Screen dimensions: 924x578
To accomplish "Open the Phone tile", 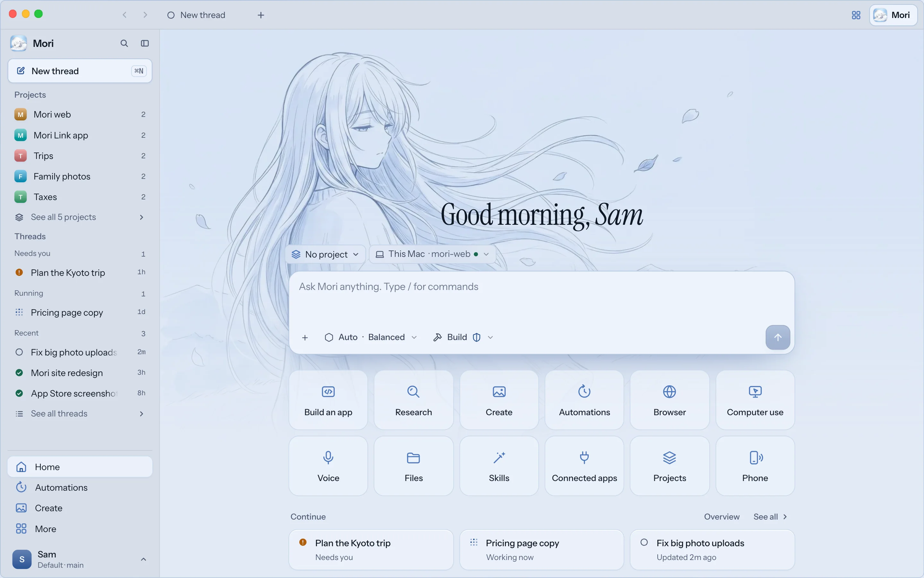I will [x=755, y=466].
